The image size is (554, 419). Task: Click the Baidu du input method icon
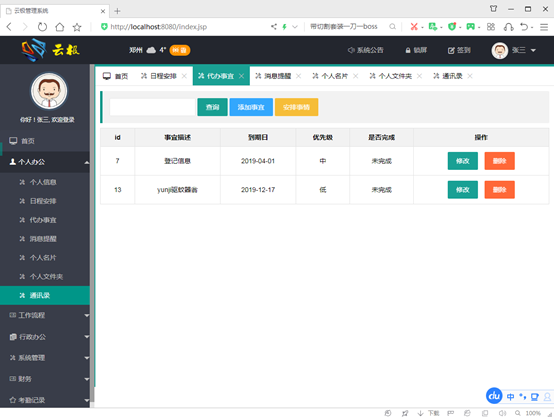coord(494,396)
